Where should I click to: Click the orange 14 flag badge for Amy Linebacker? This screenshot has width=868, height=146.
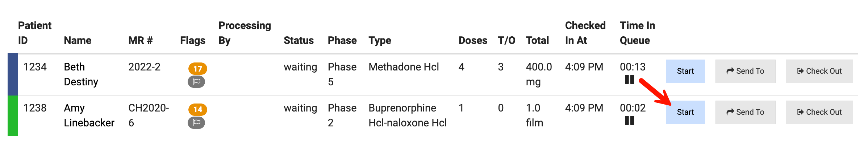point(197,109)
